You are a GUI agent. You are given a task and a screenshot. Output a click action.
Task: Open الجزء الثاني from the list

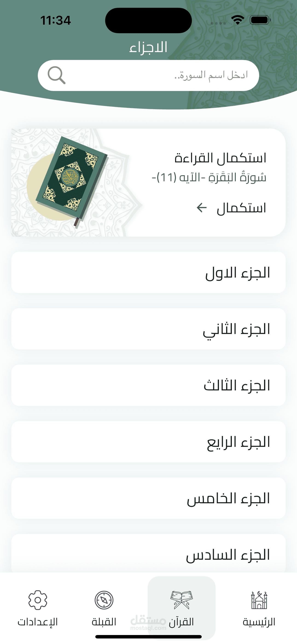coord(148,329)
